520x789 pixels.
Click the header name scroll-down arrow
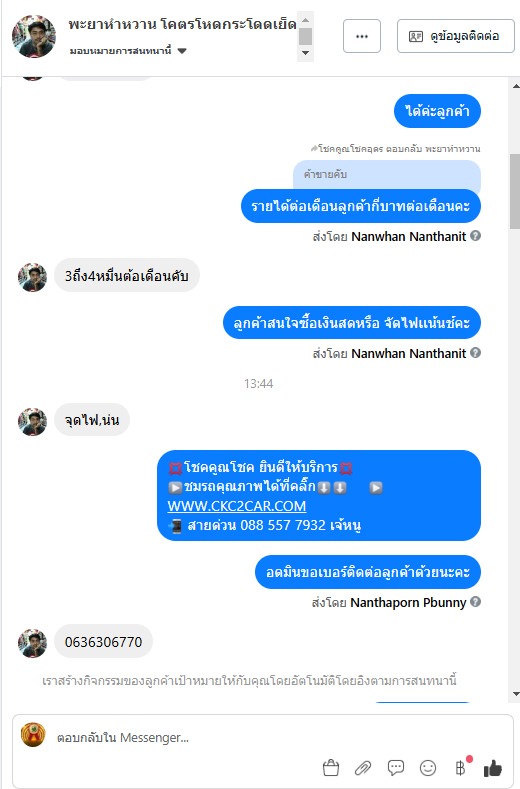pos(305,53)
